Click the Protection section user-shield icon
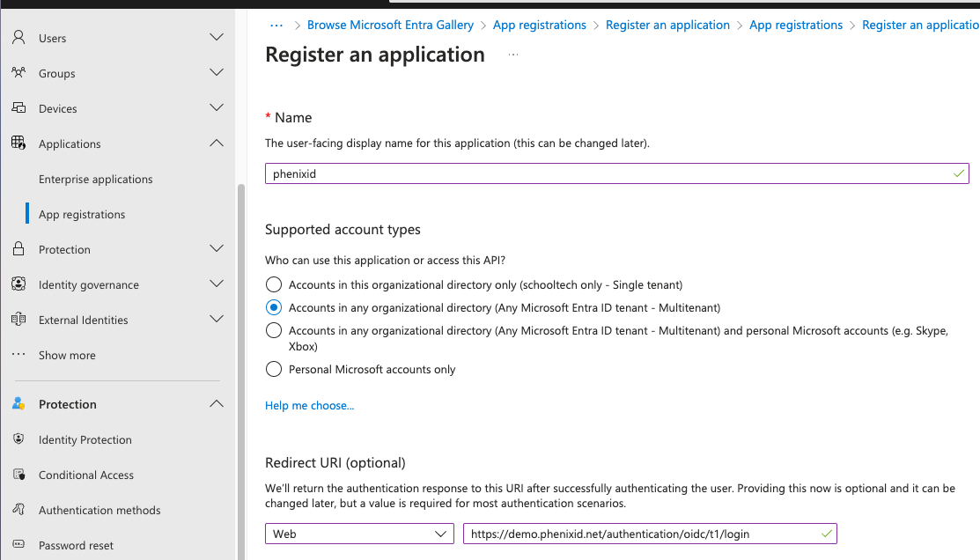 tap(18, 404)
